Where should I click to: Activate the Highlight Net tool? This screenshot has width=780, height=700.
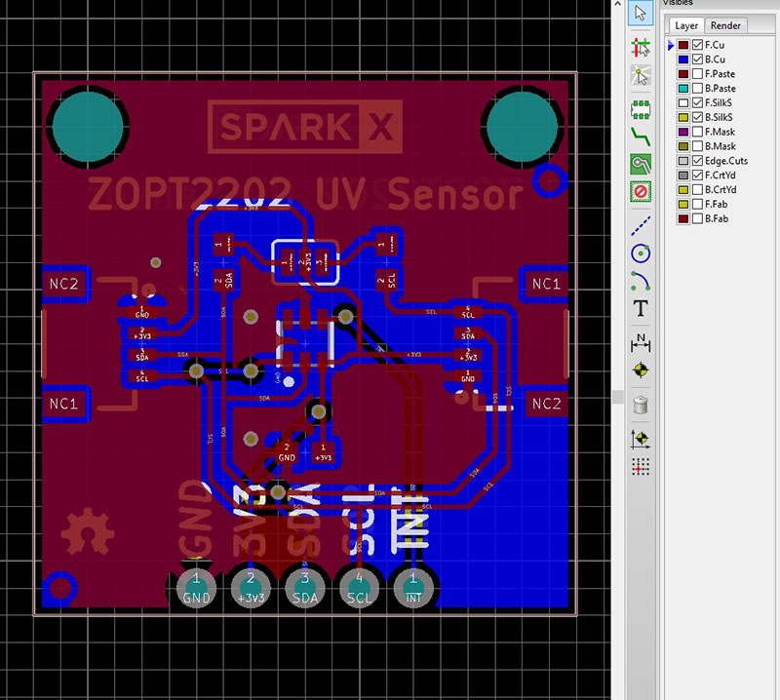pos(641,48)
